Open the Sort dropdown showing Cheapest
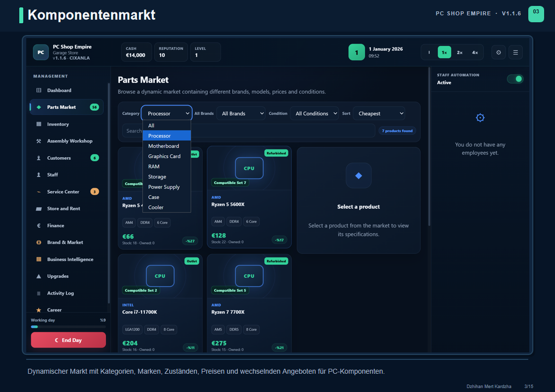Image resolution: width=555 pixels, height=392 pixels. pyautogui.click(x=379, y=114)
